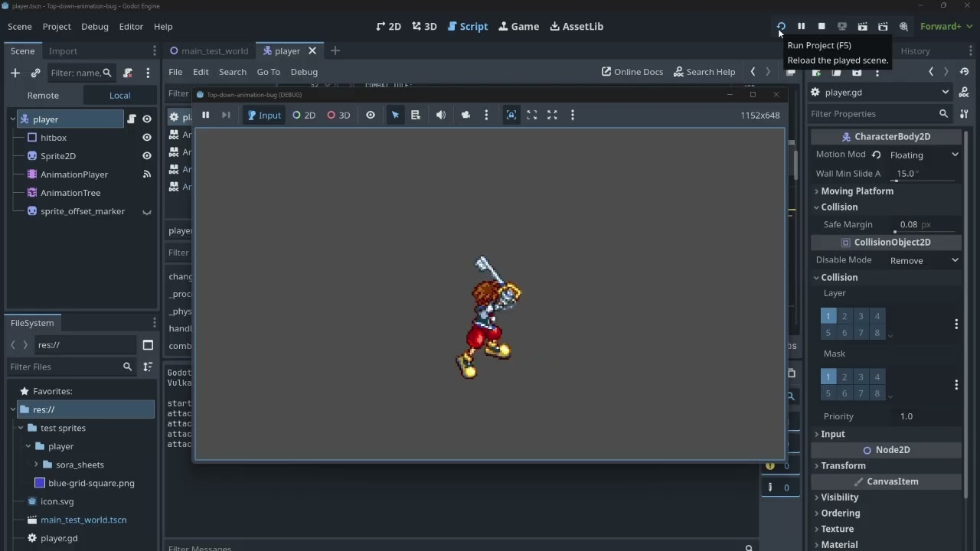Select the Remote scene tree button
The image size is (980, 551).
tap(43, 96)
